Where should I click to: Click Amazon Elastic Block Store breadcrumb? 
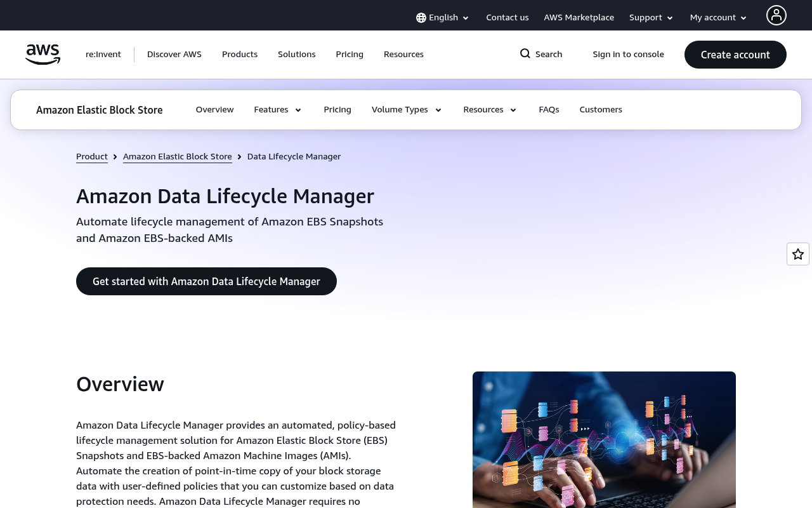point(178,156)
